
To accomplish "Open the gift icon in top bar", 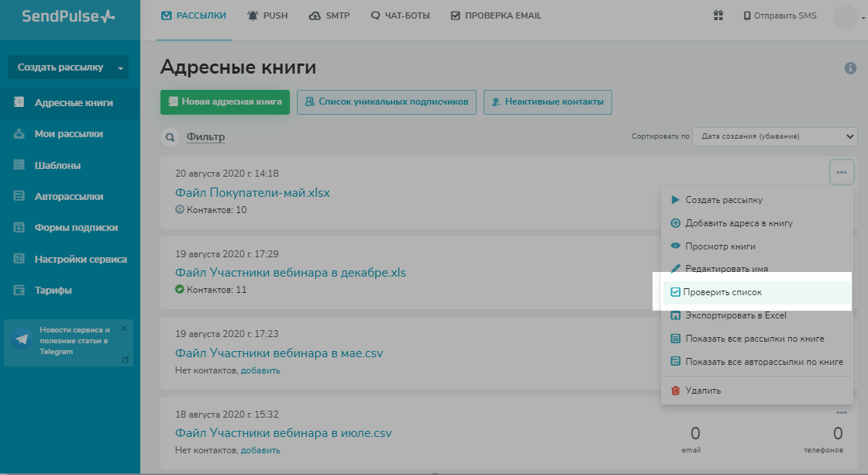I will (718, 15).
